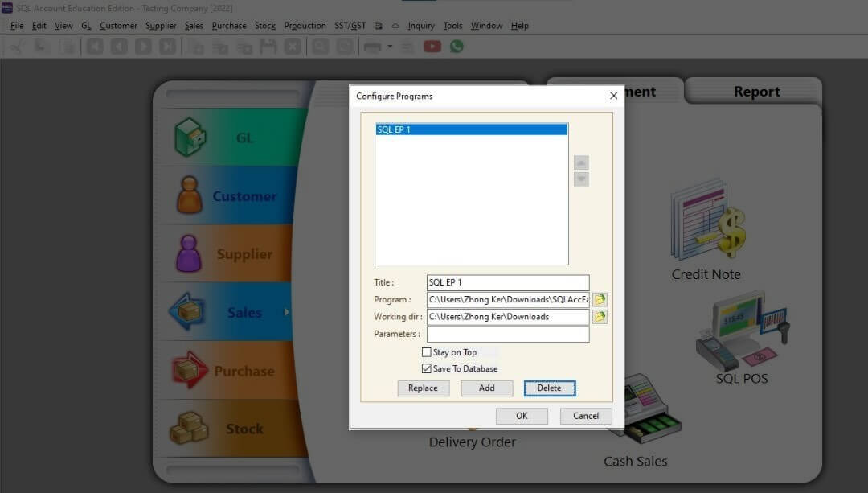This screenshot has width=868, height=493.
Task: Open the File menu
Action: (x=17, y=26)
